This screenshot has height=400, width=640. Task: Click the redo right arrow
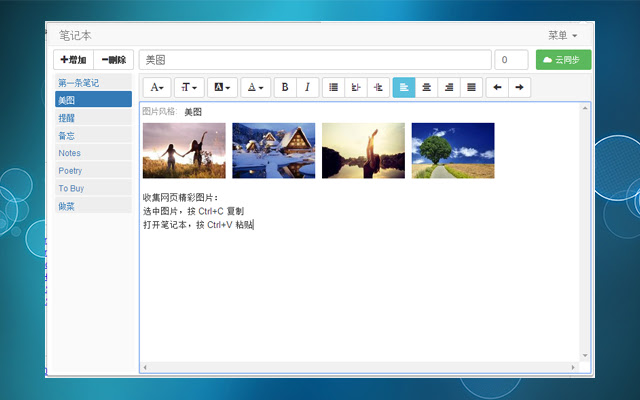tap(520, 87)
